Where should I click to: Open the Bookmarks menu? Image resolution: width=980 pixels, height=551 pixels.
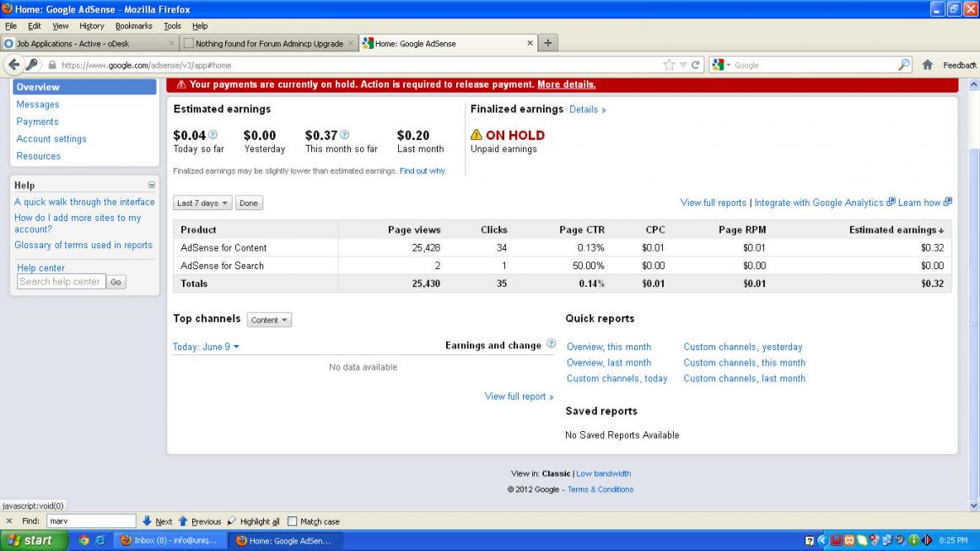pos(134,25)
